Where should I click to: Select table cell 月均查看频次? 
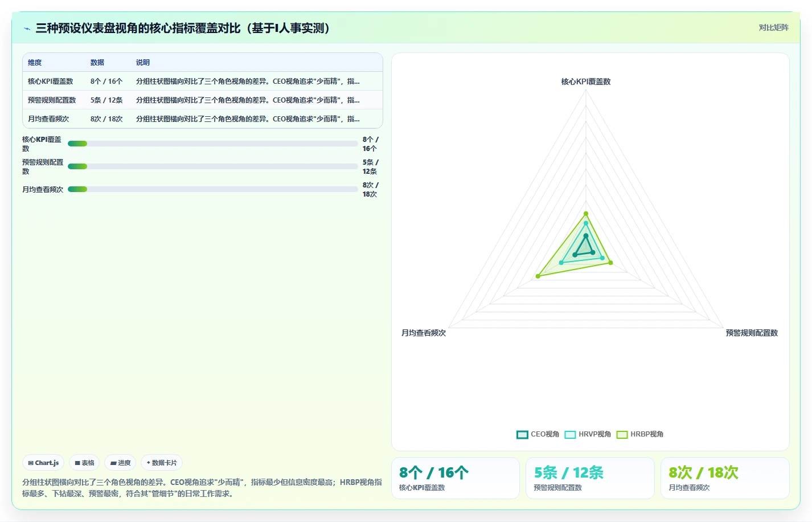click(48, 119)
